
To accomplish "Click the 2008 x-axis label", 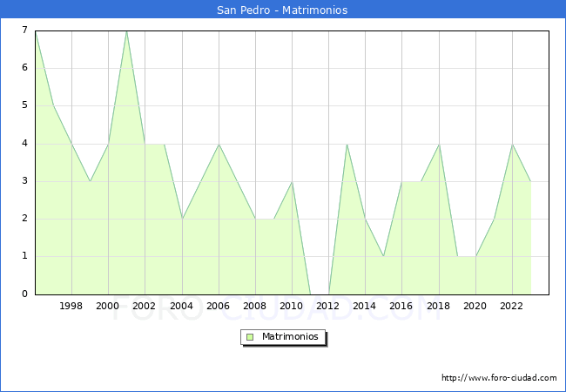I will (x=254, y=306).
